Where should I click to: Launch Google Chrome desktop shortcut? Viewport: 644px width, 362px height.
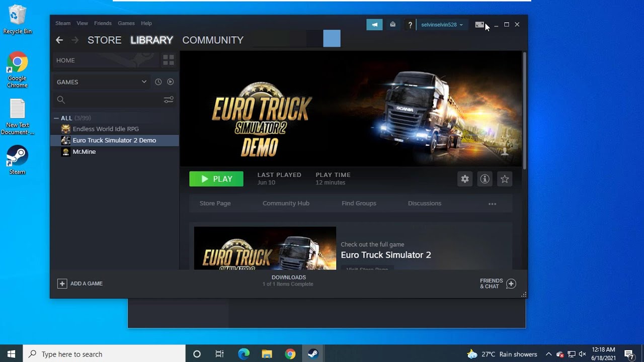(x=17, y=69)
